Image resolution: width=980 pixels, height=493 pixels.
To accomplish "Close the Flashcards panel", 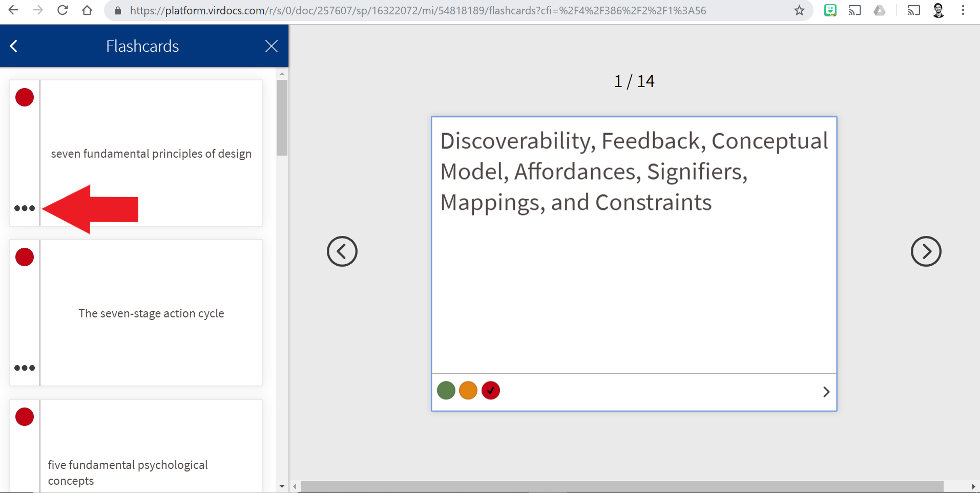I will (x=272, y=46).
